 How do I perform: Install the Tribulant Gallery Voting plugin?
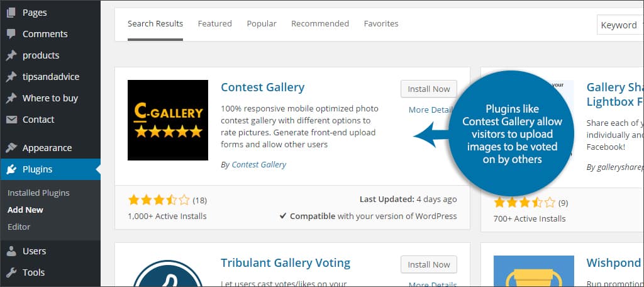tap(429, 264)
